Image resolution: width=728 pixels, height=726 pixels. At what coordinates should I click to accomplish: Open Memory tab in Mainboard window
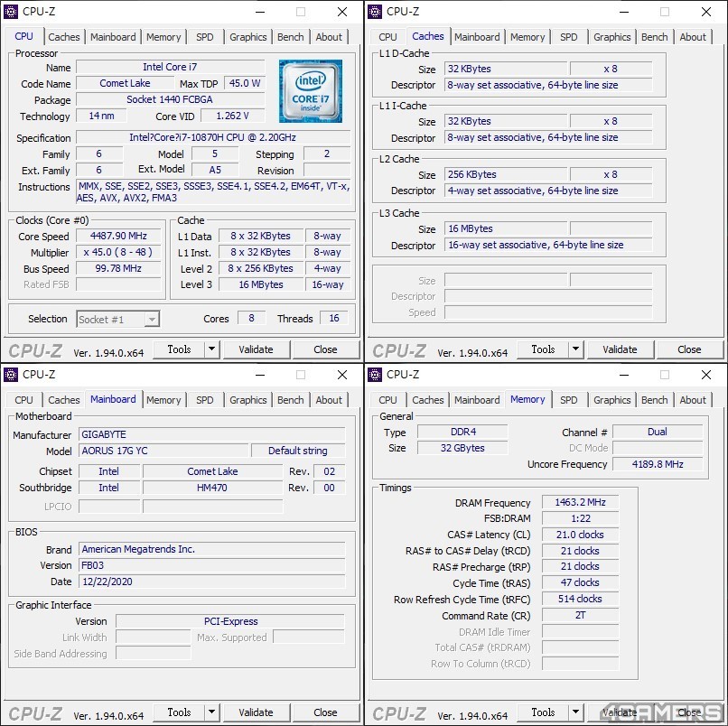pos(163,400)
